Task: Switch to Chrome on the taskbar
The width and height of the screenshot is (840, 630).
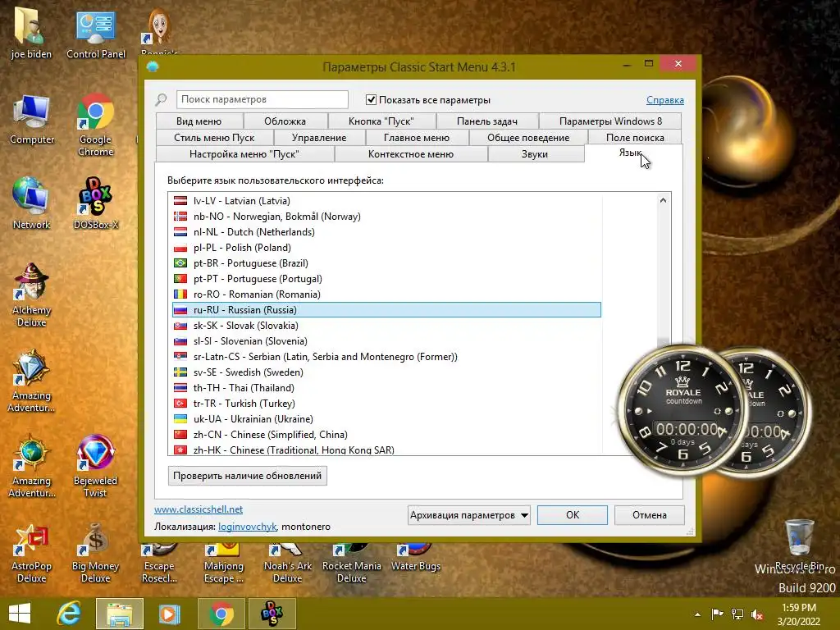Action: pyautogui.click(x=221, y=614)
